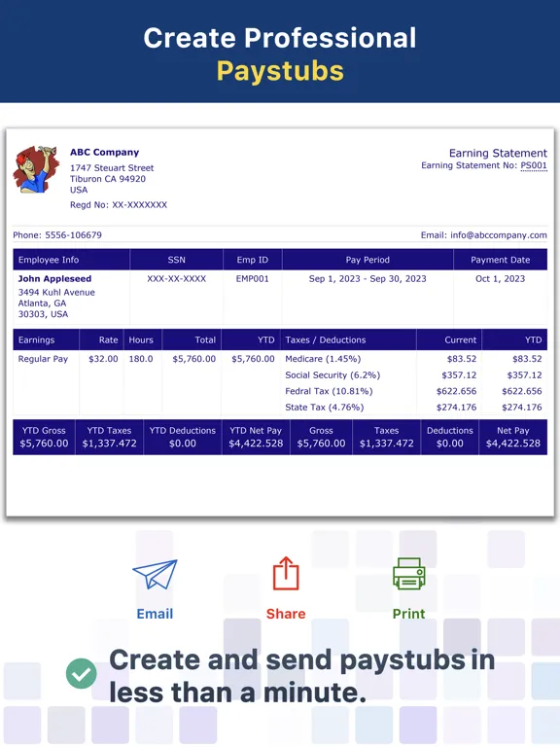
Task: Click the Create Professional Paystubs headline
Action: (x=280, y=53)
